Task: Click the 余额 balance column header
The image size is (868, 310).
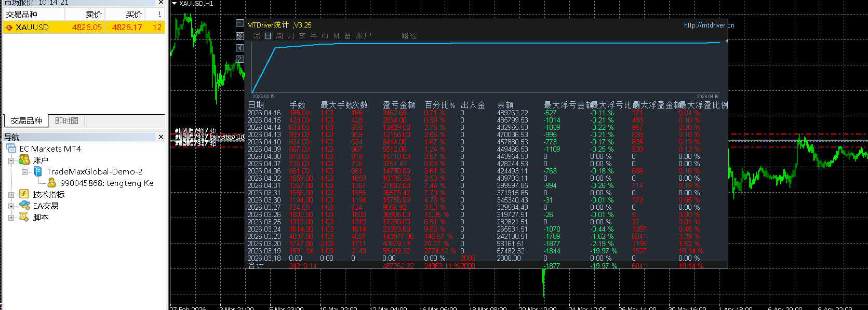Action: pos(505,105)
